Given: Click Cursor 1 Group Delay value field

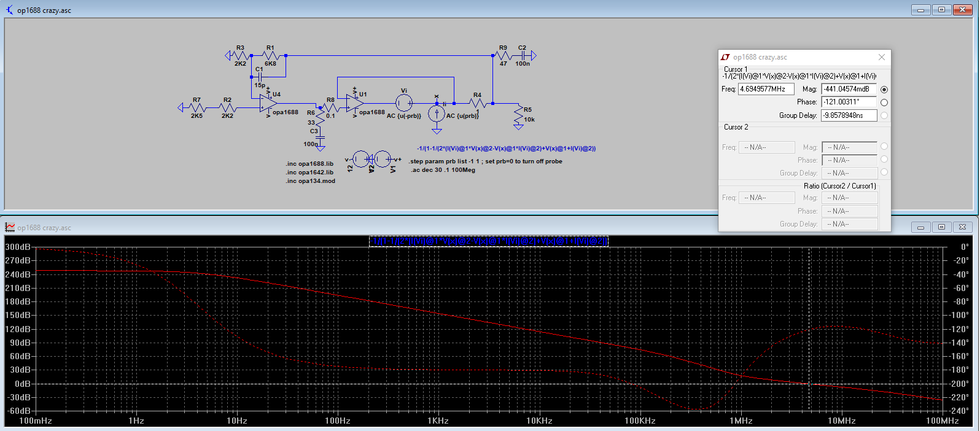Looking at the screenshot, I should pyautogui.click(x=849, y=115).
